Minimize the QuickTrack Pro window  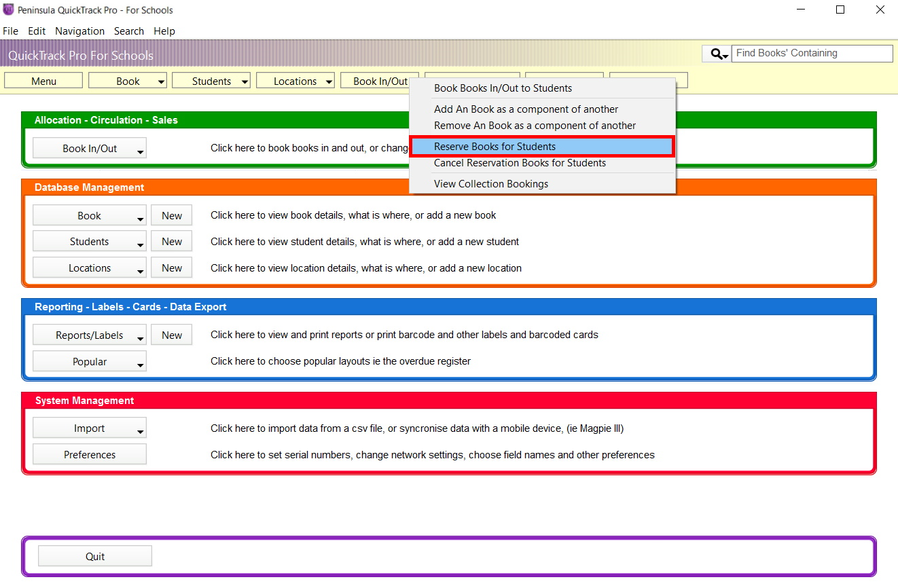pyautogui.click(x=800, y=10)
